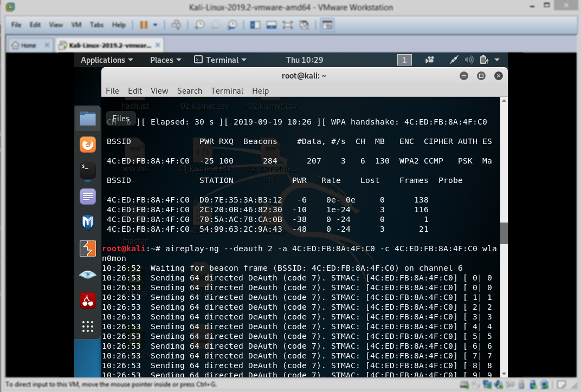Select workspace 1 indicator

404,60
